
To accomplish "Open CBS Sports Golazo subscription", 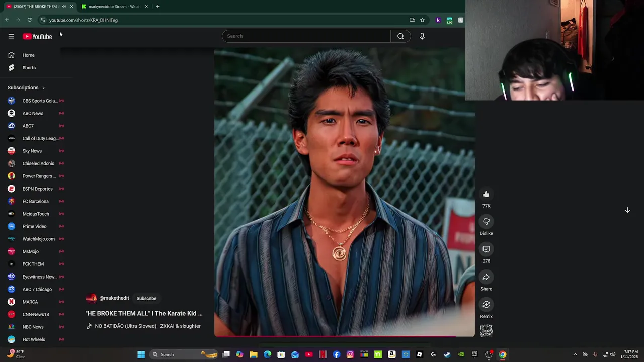I will (x=35, y=101).
